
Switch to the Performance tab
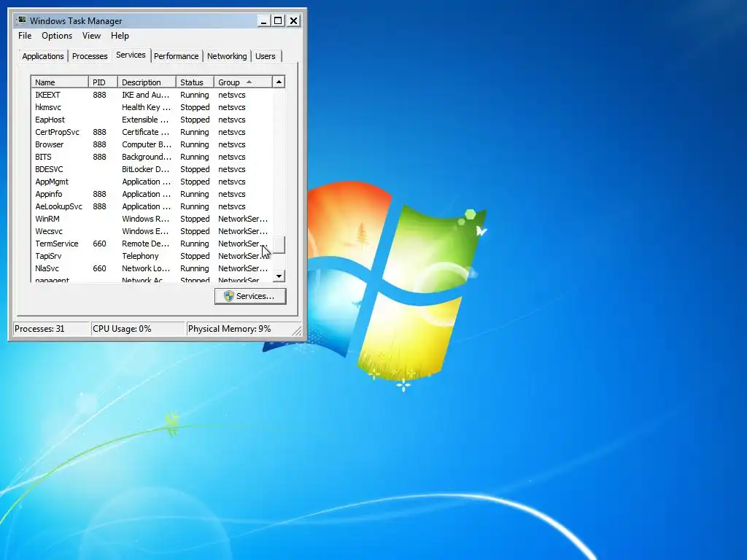point(177,56)
